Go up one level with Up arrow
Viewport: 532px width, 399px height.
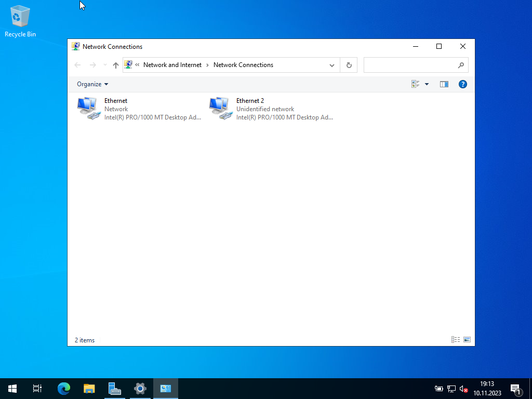click(116, 65)
